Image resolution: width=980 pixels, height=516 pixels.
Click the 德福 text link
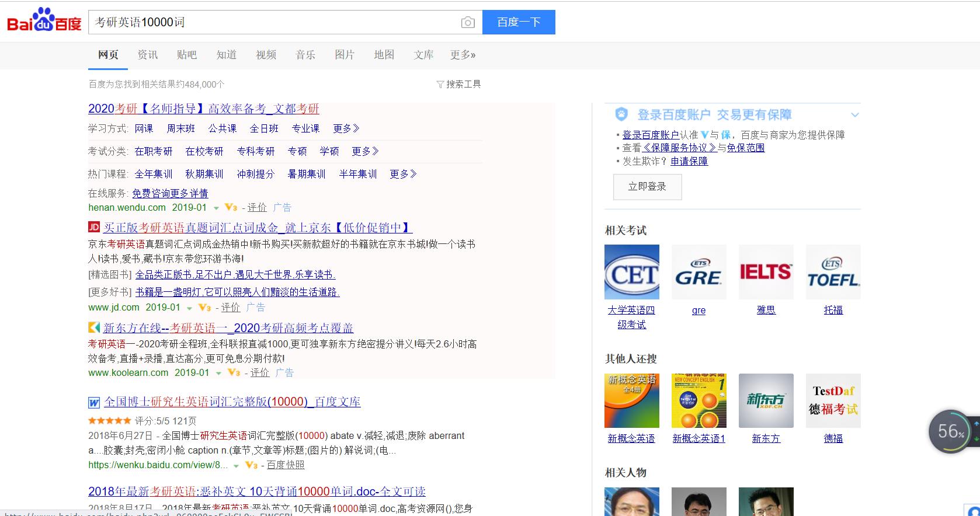pyautogui.click(x=833, y=438)
